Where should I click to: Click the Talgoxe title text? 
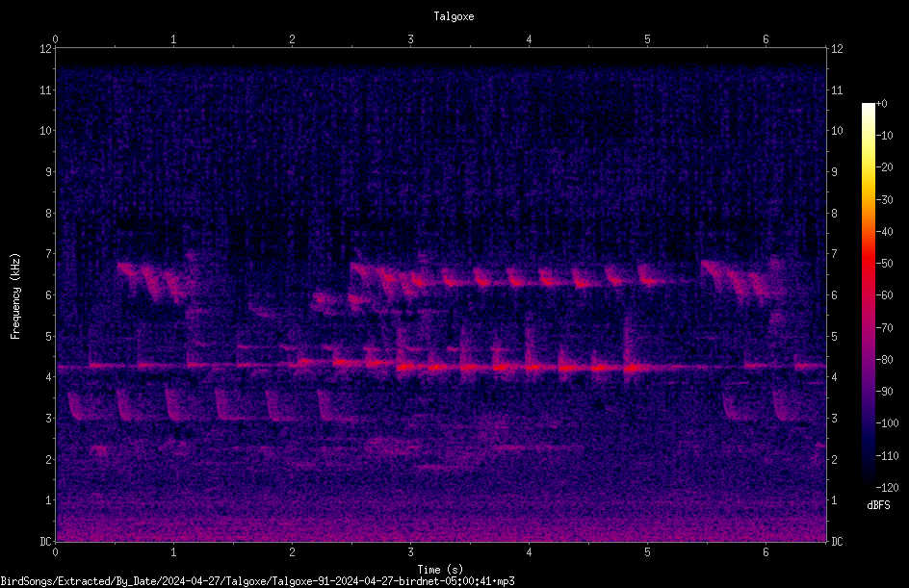point(454,16)
